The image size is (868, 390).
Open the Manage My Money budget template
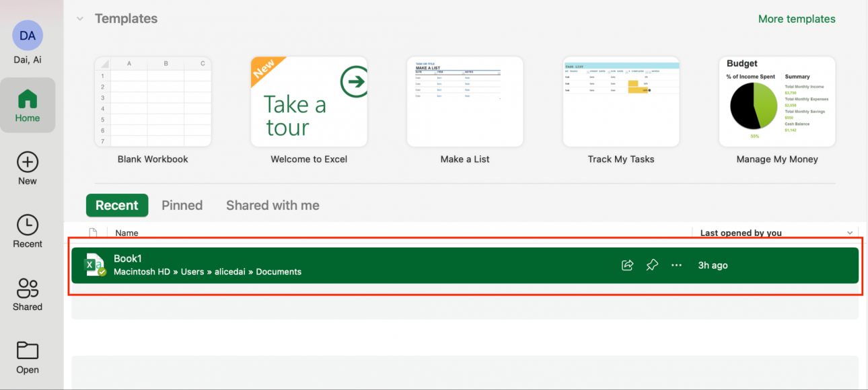(x=777, y=102)
